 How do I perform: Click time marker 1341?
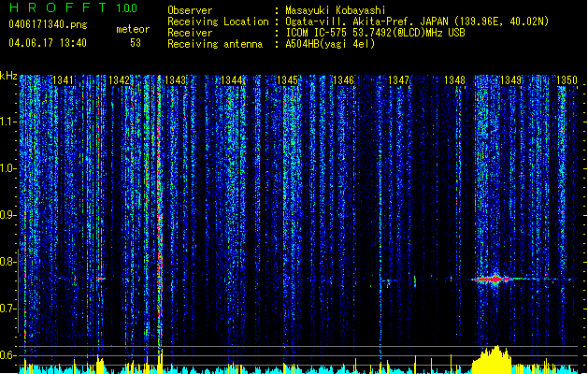[63, 80]
